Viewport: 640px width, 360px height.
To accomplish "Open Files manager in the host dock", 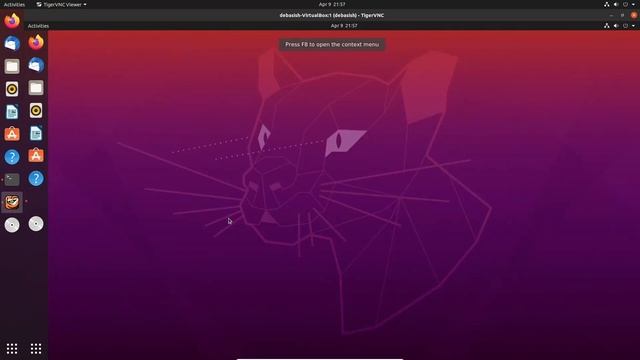I will point(12,66).
